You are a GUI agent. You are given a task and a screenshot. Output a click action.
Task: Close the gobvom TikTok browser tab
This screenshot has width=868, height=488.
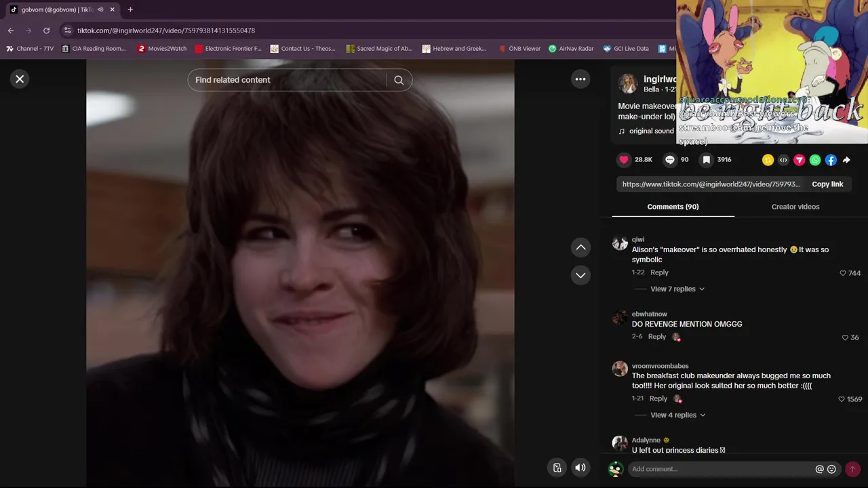point(113,9)
